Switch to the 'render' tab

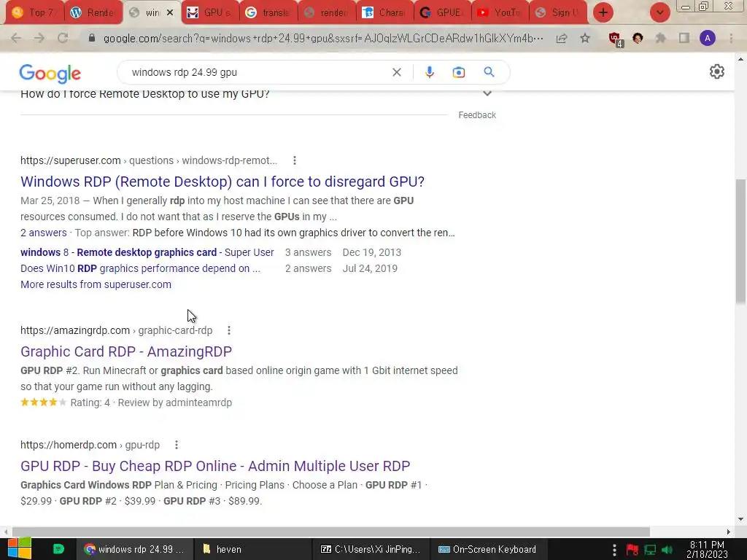click(x=326, y=13)
